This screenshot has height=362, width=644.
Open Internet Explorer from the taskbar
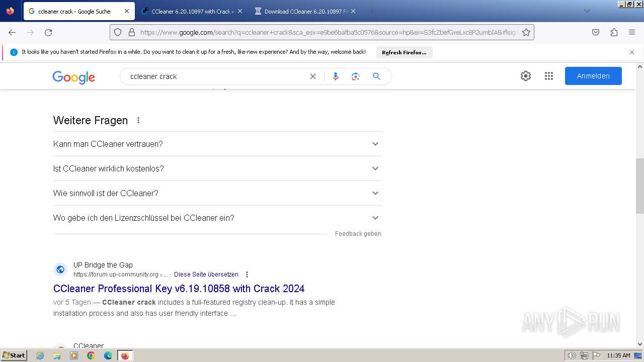[x=40, y=355]
